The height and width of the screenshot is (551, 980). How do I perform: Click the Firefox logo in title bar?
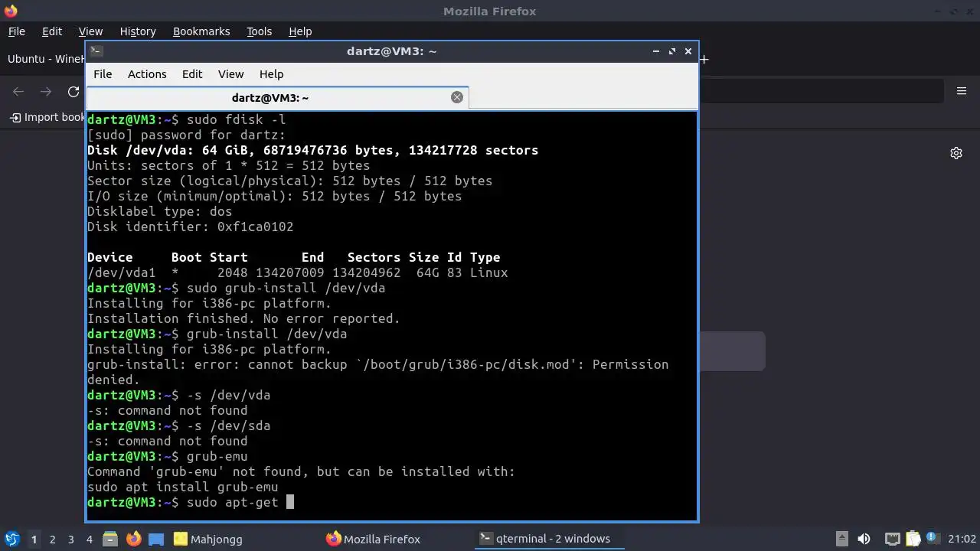pos(11,11)
